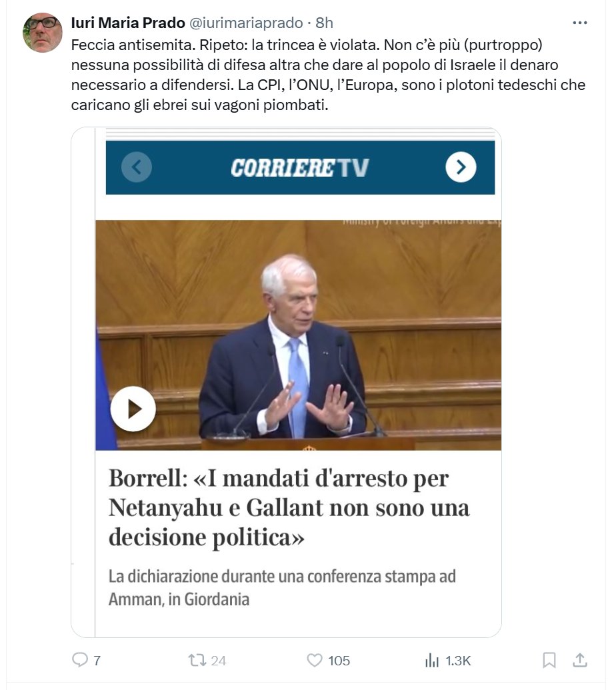The image size is (616, 690).
Task: Click the reply speech bubble icon
Action: click(79, 659)
